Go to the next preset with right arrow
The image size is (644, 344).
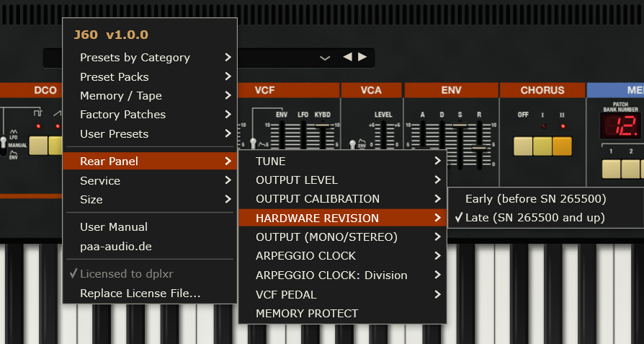pyautogui.click(x=362, y=57)
